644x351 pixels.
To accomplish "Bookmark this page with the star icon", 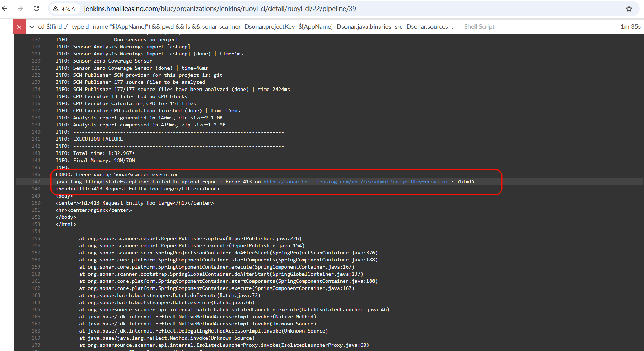I will click(x=629, y=9).
